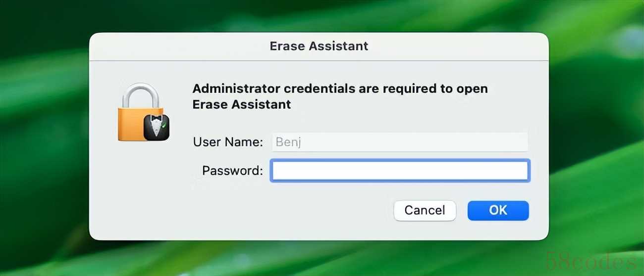Click the Erase Assistant title bar text

(319, 46)
